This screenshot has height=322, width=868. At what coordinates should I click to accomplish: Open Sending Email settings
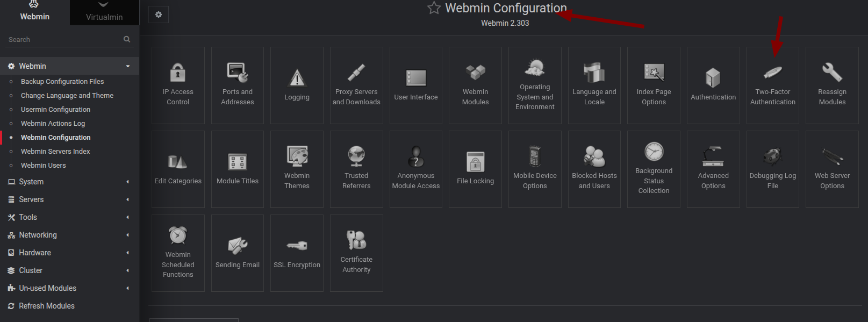[238, 253]
